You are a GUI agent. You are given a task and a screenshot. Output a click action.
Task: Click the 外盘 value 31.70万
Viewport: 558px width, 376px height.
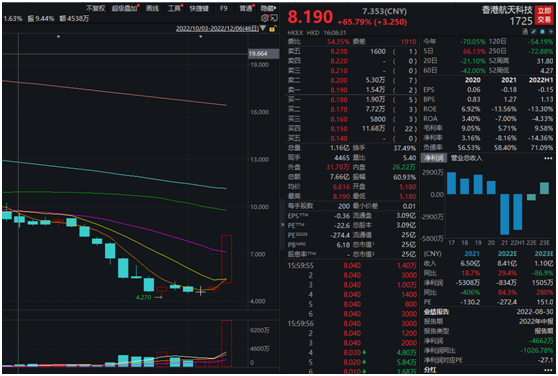337,167
